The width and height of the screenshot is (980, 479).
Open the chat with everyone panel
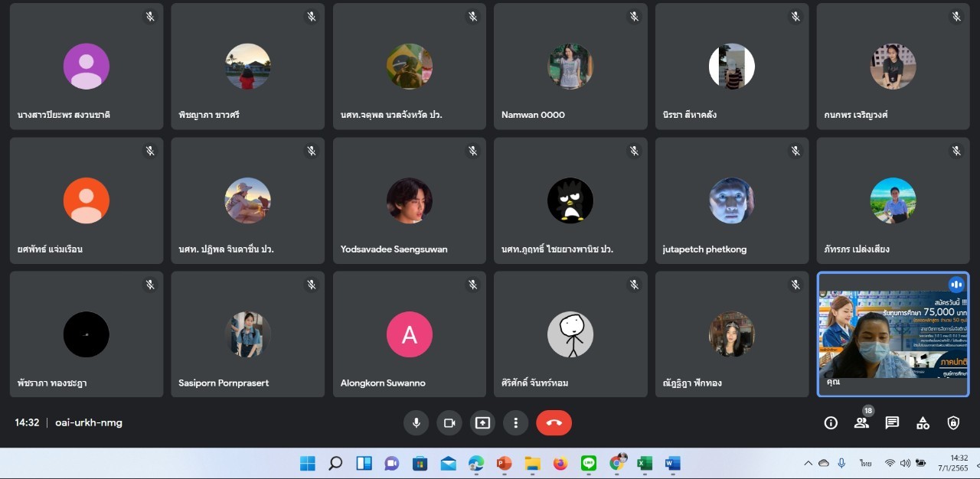coord(892,422)
